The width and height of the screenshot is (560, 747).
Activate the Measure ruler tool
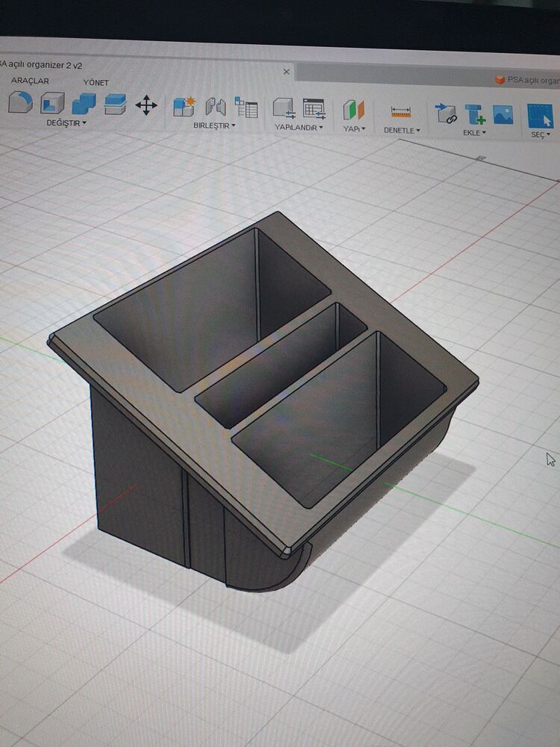click(401, 113)
